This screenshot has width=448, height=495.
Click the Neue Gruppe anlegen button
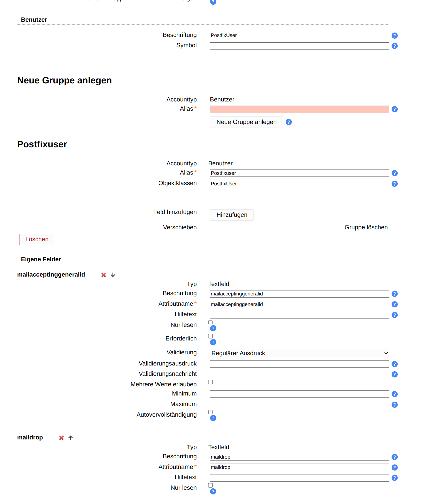(x=247, y=122)
